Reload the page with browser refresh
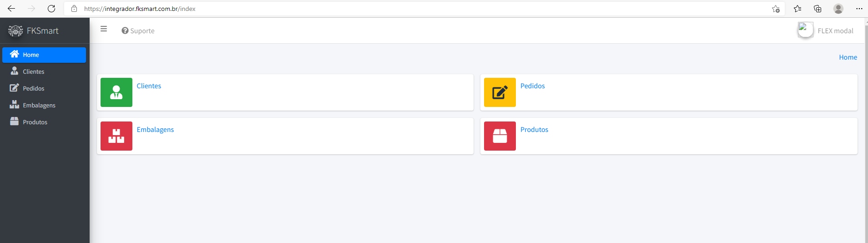Image resolution: width=868 pixels, height=243 pixels. (51, 9)
